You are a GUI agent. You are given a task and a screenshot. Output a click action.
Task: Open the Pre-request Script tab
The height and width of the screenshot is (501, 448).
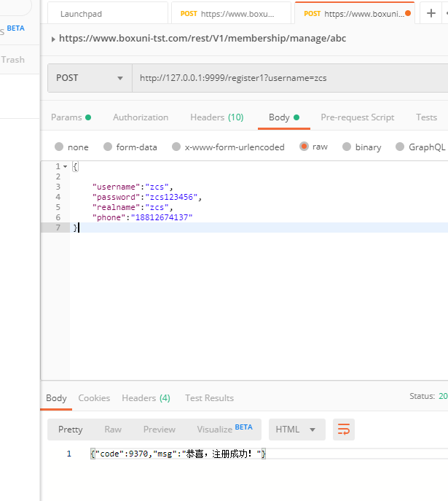pyautogui.click(x=358, y=117)
